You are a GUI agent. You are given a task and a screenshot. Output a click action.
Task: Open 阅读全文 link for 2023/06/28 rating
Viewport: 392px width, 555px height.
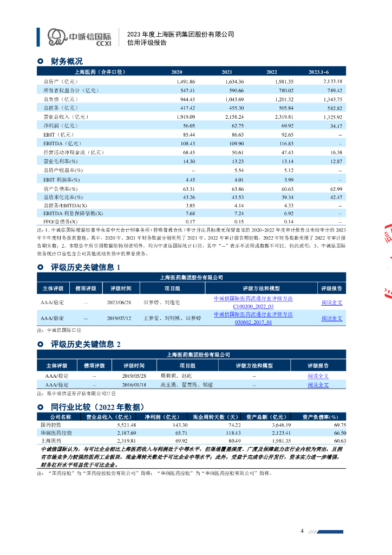[x=331, y=302]
